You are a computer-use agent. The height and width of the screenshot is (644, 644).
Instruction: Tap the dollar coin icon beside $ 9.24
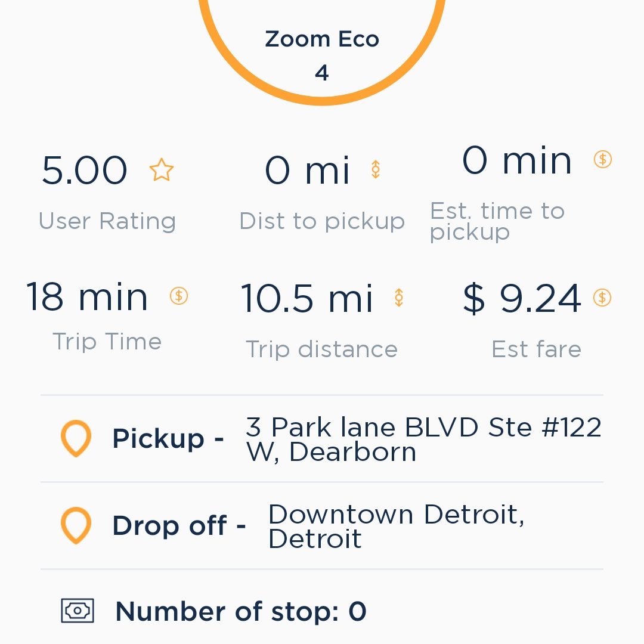pos(602,298)
